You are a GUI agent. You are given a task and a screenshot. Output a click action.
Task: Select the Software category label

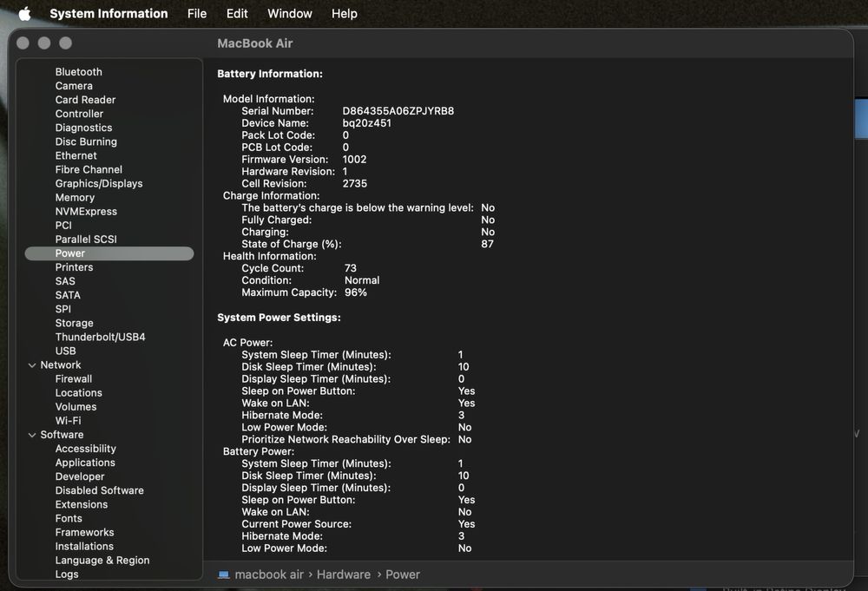coord(62,435)
